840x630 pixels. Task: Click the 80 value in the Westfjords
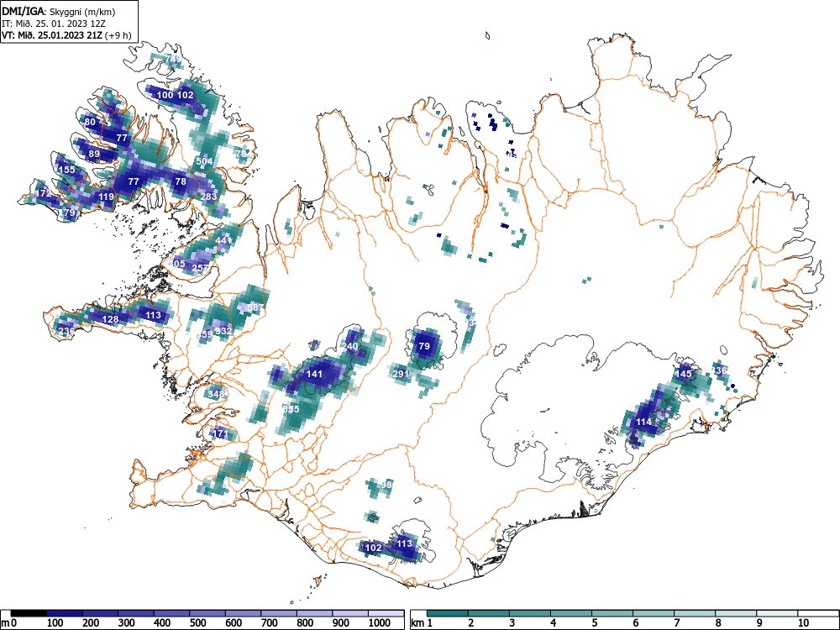tap(90, 122)
